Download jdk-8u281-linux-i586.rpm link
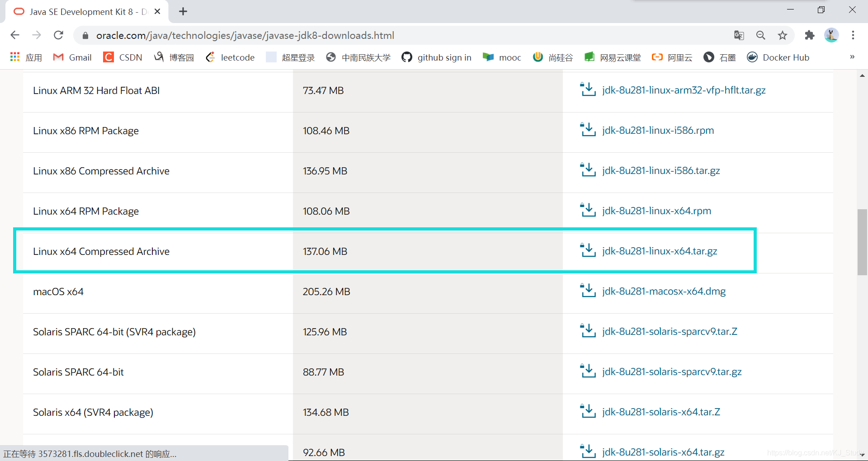Viewport: 868px width, 461px height. coord(658,130)
